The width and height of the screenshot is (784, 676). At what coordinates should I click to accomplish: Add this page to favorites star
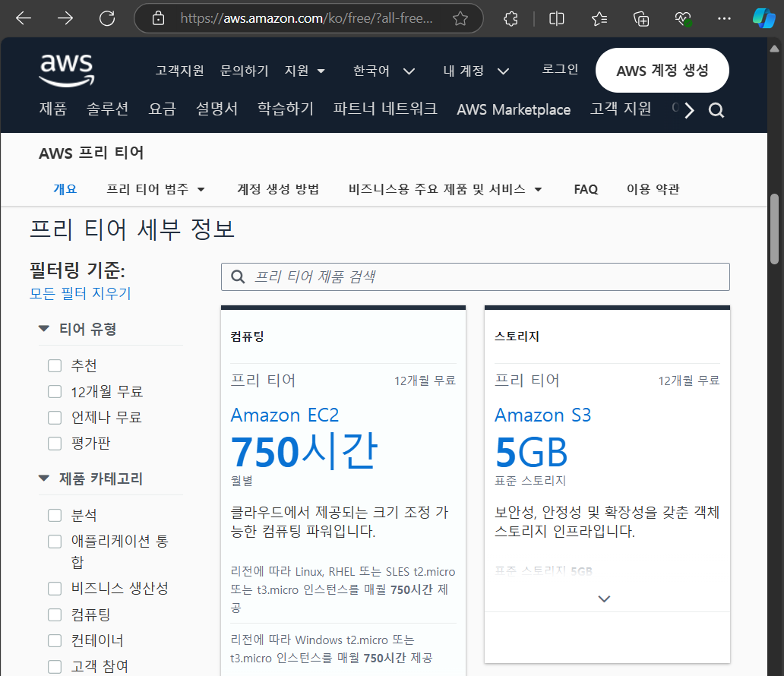pyautogui.click(x=460, y=18)
